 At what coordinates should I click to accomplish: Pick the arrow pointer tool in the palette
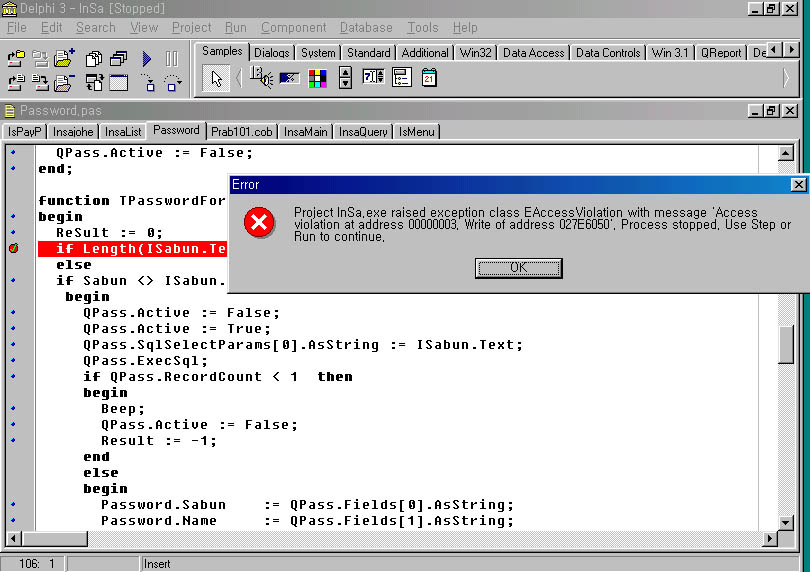coord(214,78)
